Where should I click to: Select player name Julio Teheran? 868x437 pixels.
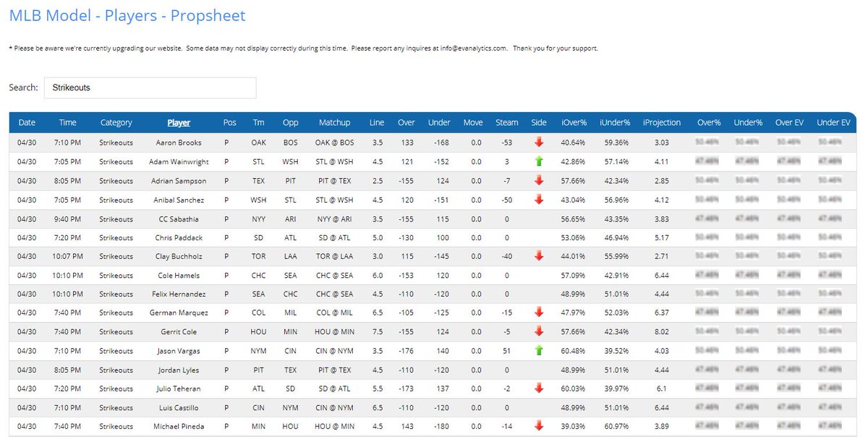point(179,389)
